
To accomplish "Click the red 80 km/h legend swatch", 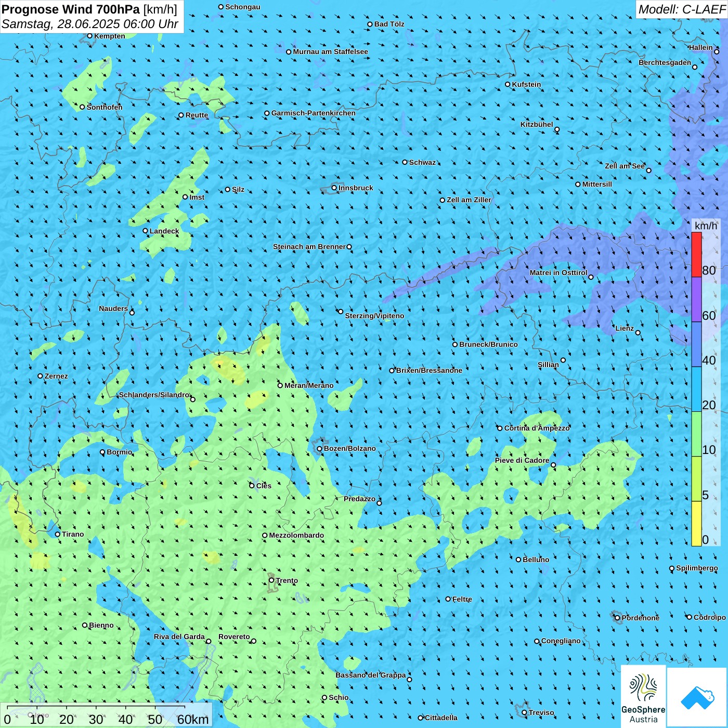I will [696, 254].
